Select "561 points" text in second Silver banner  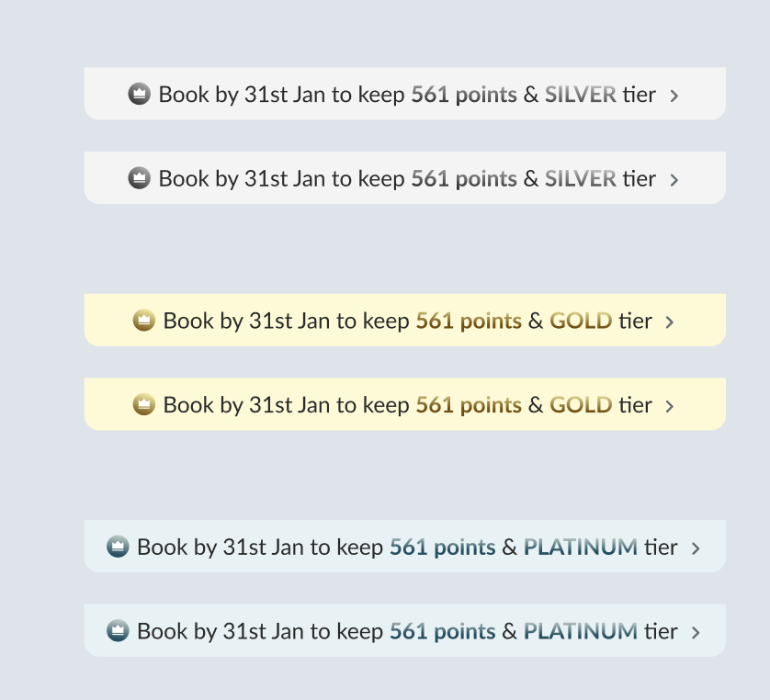[x=464, y=178]
